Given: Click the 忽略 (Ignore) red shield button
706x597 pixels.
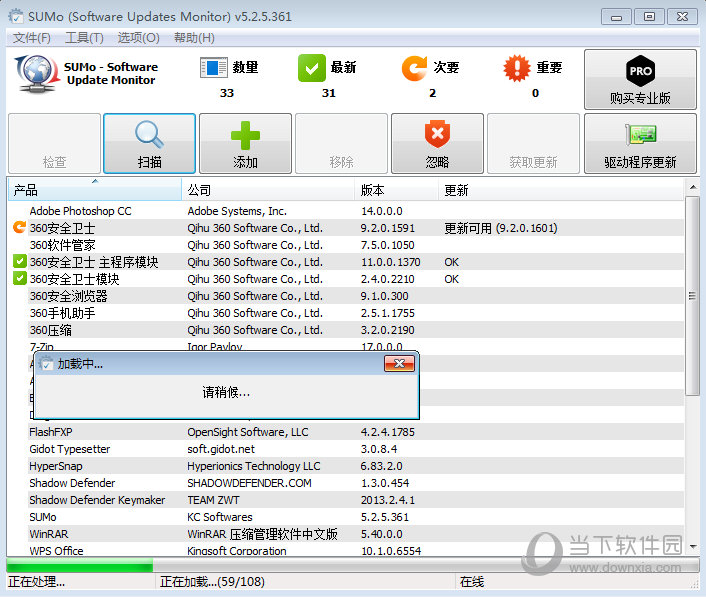Looking at the screenshot, I should pos(437,143).
